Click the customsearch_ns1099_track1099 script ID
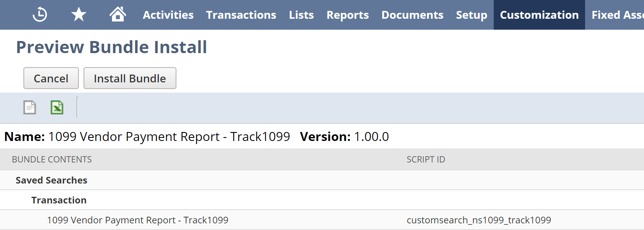The height and width of the screenshot is (230, 644). tap(479, 220)
